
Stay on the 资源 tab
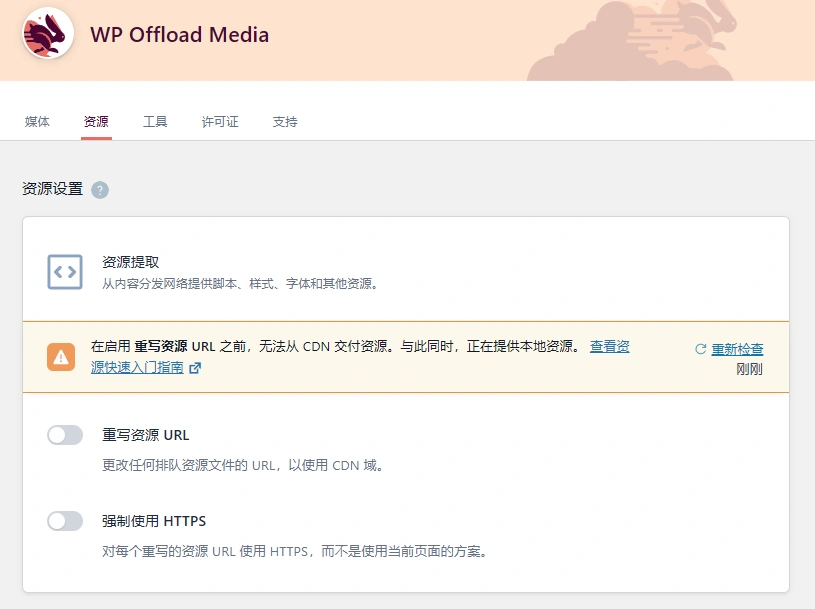(x=95, y=121)
